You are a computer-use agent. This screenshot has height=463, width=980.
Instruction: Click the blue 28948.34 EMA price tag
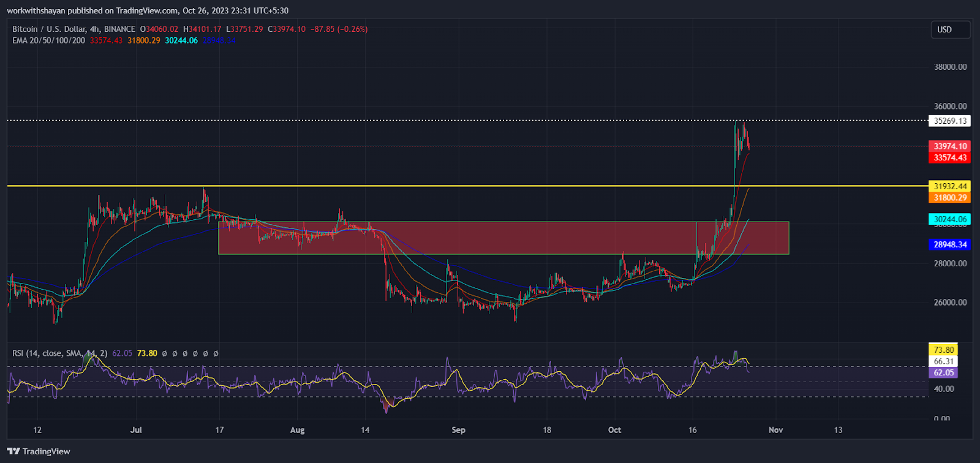coord(950,244)
